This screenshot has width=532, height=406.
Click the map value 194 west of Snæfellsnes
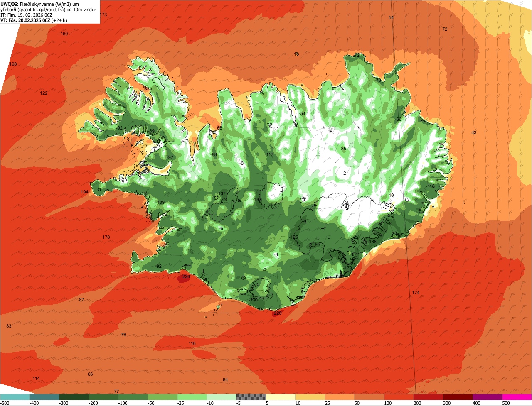[84, 192]
